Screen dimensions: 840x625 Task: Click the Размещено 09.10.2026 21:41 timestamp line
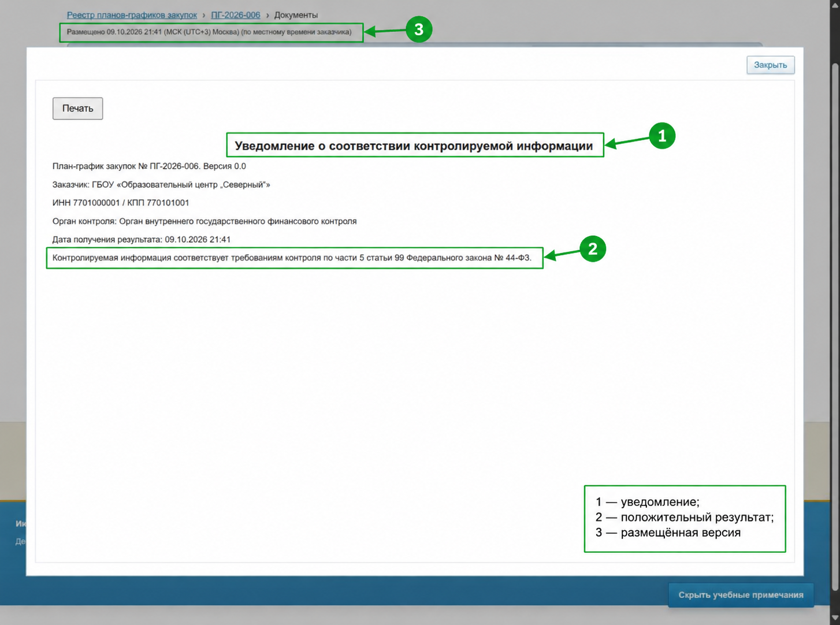click(209, 32)
